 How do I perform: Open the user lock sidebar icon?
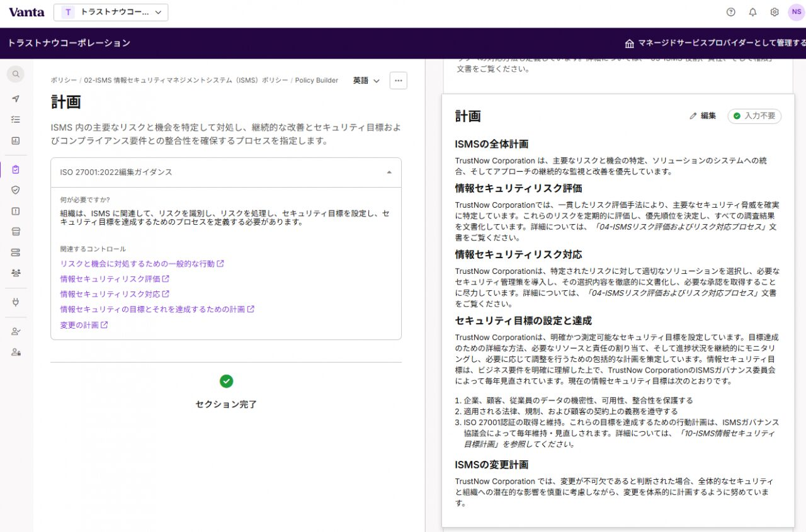click(x=16, y=352)
